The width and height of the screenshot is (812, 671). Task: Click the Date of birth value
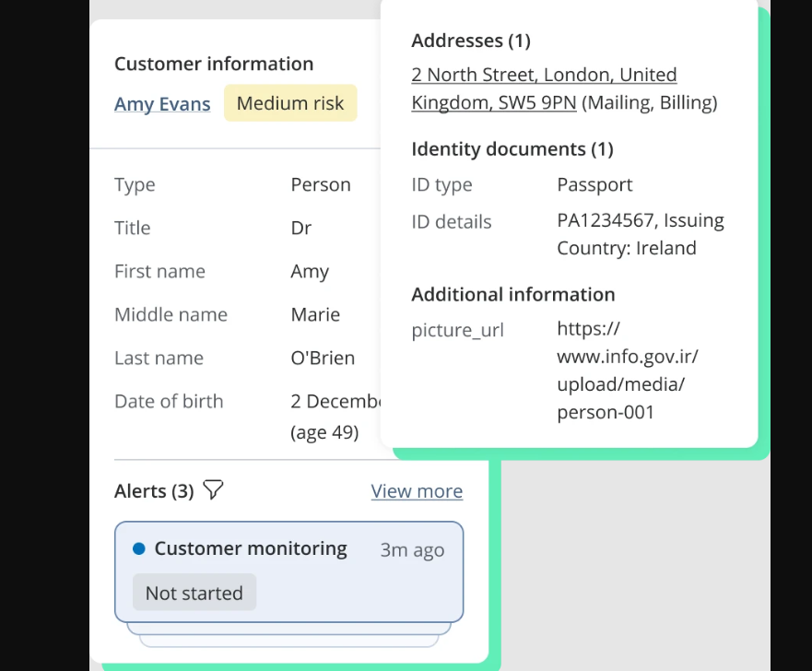pos(334,416)
